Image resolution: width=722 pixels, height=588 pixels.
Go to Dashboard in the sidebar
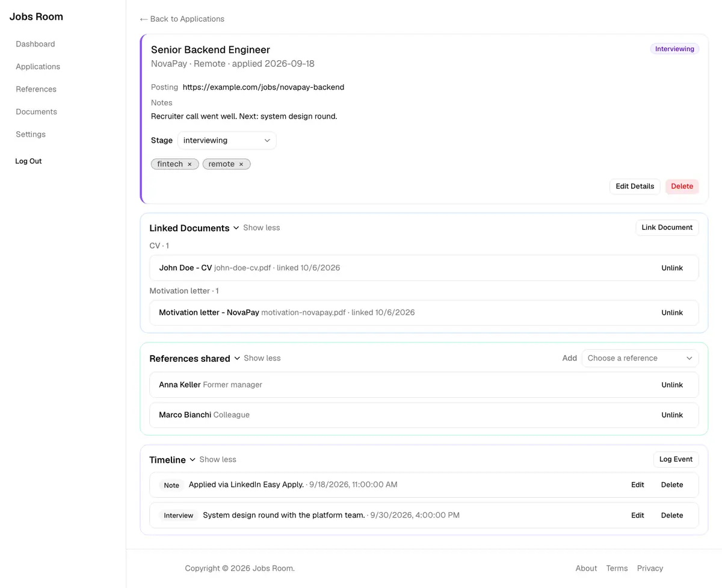pyautogui.click(x=35, y=44)
